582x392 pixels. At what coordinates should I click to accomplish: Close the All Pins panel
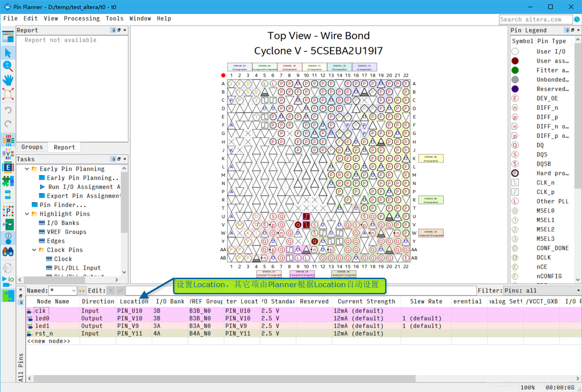point(21,290)
